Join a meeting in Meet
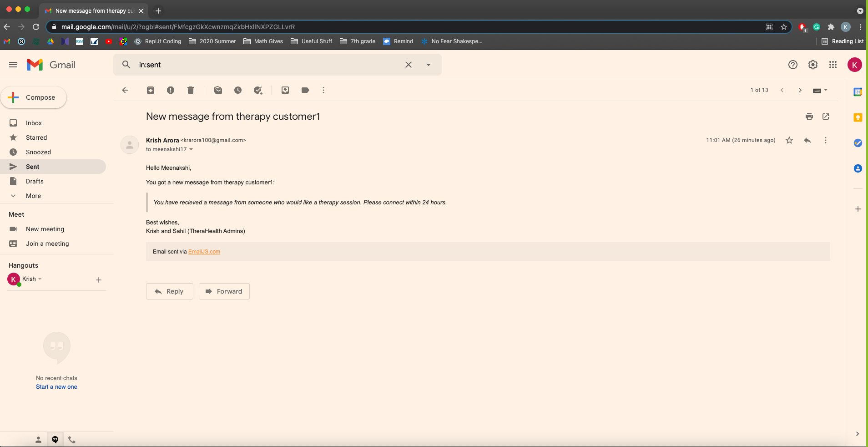This screenshot has width=868, height=447. click(47, 244)
